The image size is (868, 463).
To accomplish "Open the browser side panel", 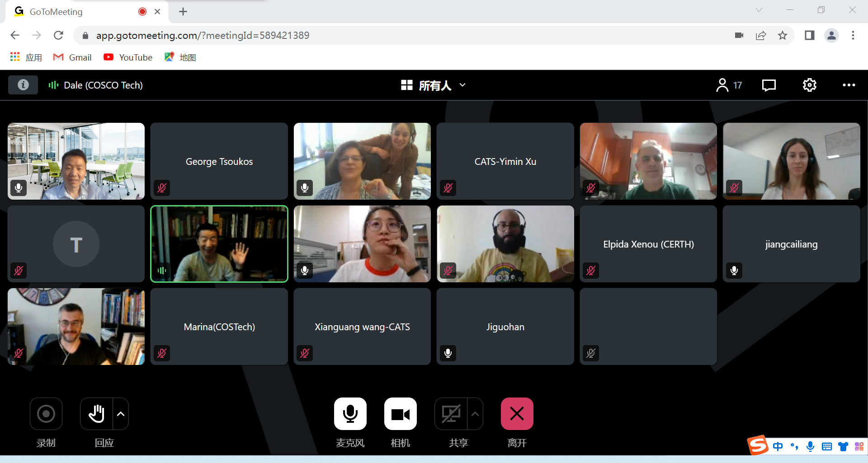I will pyautogui.click(x=809, y=35).
